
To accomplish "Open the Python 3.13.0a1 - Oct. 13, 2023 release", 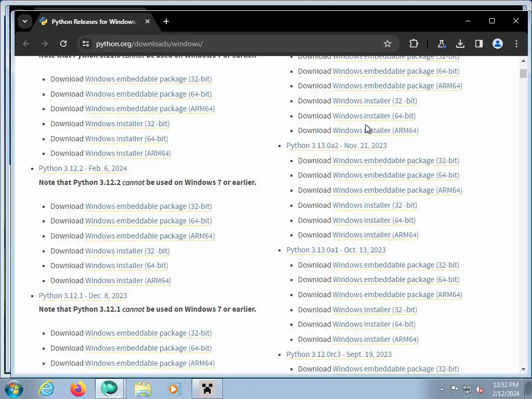I will coord(336,250).
